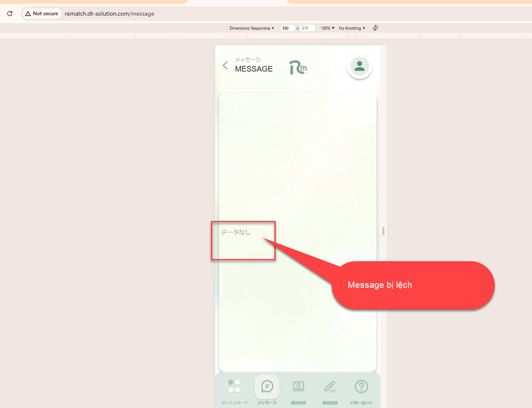Open the contact question mark icon
The width and height of the screenshot is (532, 408).
tap(361, 386)
